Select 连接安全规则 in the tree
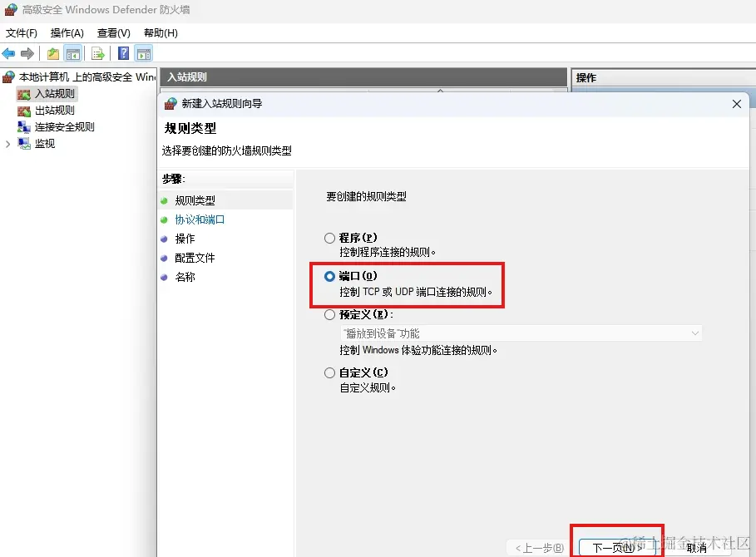 click(x=65, y=127)
